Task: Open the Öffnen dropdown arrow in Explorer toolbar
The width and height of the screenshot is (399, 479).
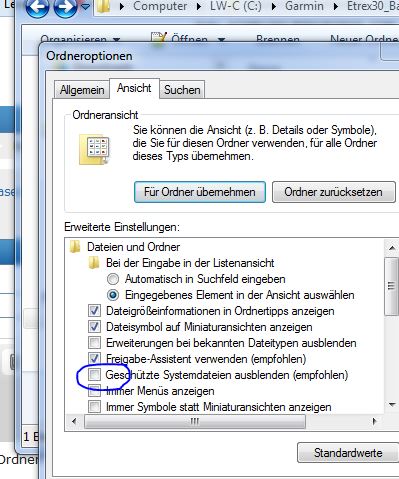Action: pos(221,40)
